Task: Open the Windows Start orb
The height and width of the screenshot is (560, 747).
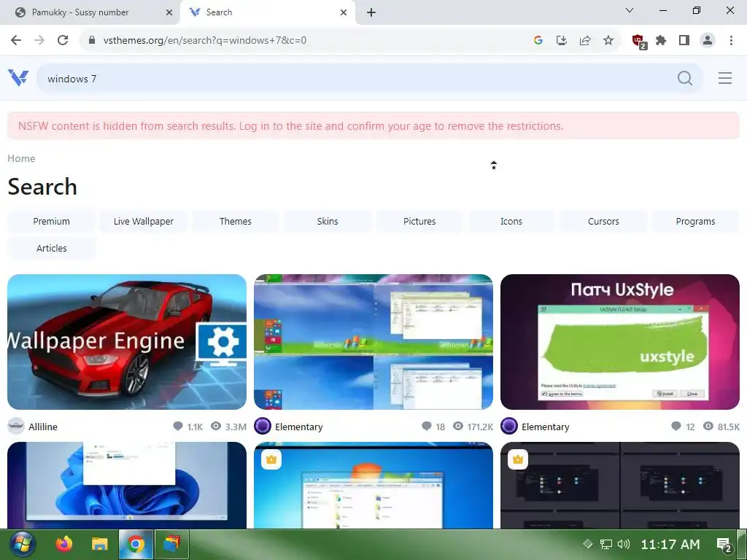Action: click(22, 544)
